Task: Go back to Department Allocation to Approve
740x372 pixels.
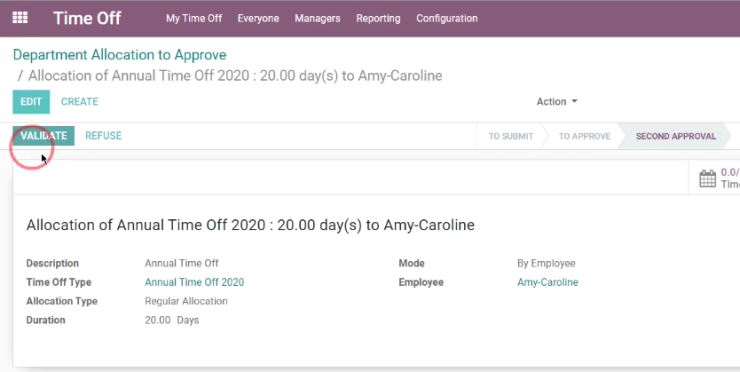Action: pyautogui.click(x=119, y=55)
